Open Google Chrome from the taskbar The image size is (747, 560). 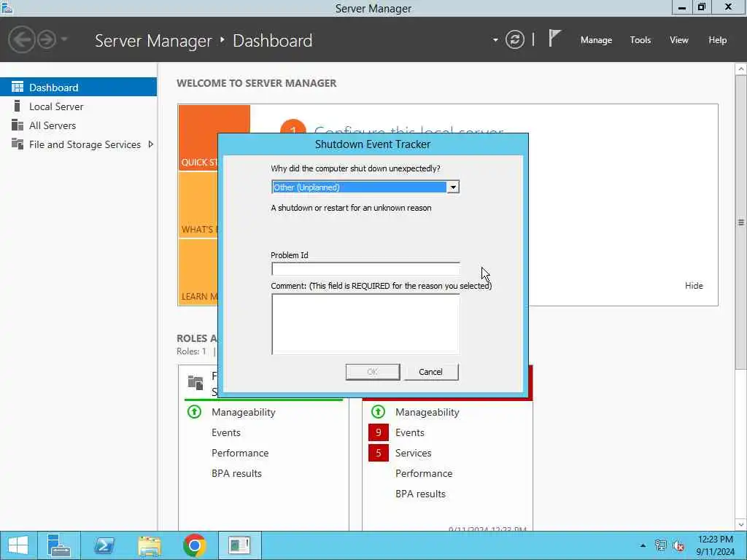(x=194, y=545)
